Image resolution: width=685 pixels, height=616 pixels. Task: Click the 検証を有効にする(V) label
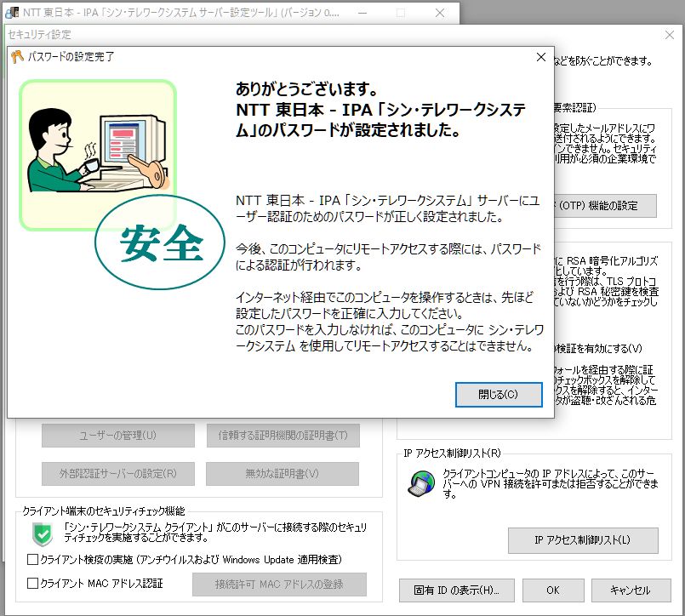tap(598, 349)
